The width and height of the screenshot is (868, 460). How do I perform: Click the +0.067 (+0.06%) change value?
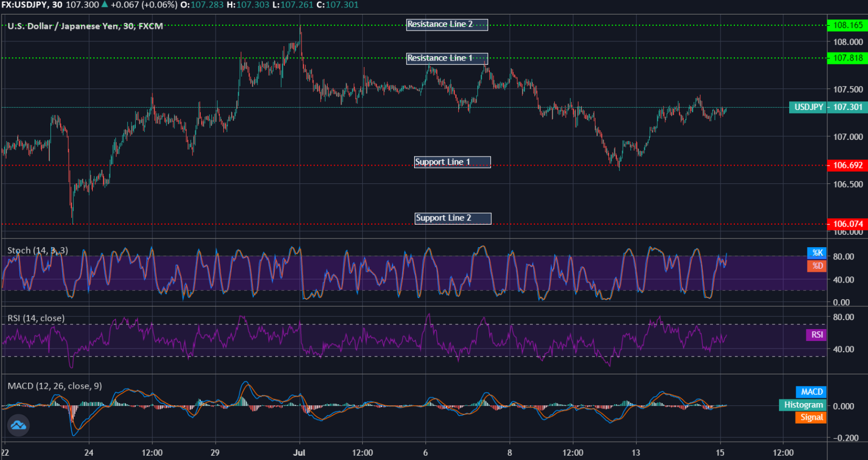point(144,5)
